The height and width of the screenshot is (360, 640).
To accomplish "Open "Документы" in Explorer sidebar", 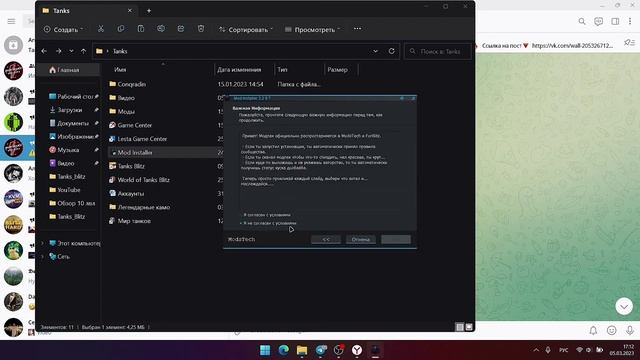I will click(x=73, y=123).
